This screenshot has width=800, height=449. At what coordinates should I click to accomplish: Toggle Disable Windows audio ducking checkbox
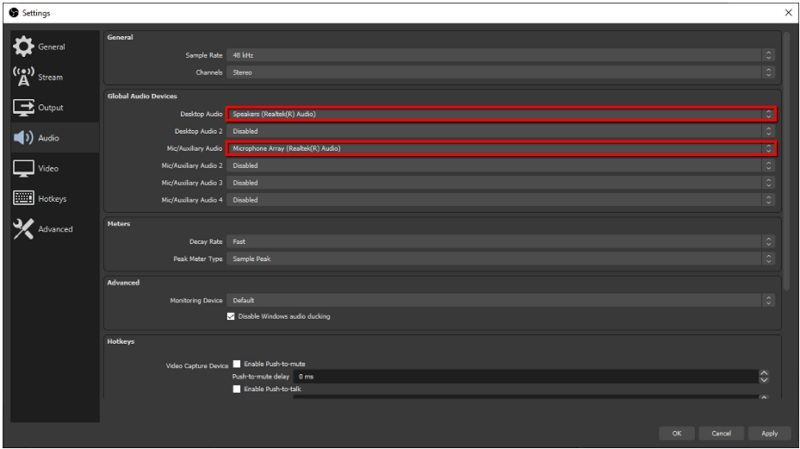point(231,316)
